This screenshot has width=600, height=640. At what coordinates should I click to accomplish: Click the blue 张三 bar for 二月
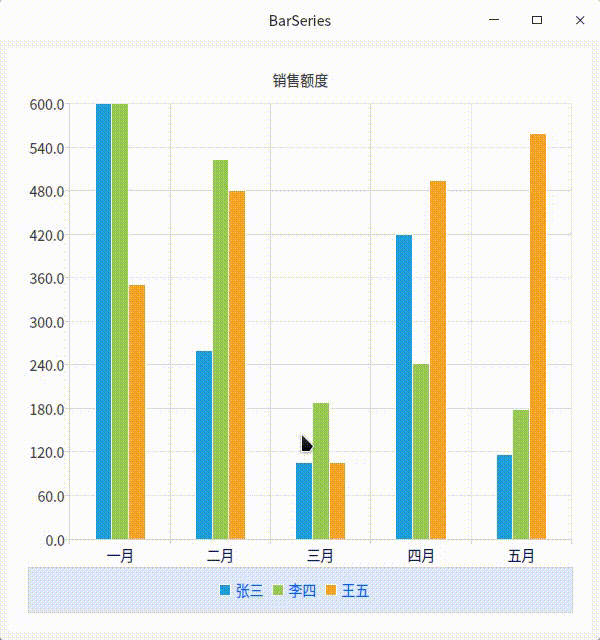point(204,445)
